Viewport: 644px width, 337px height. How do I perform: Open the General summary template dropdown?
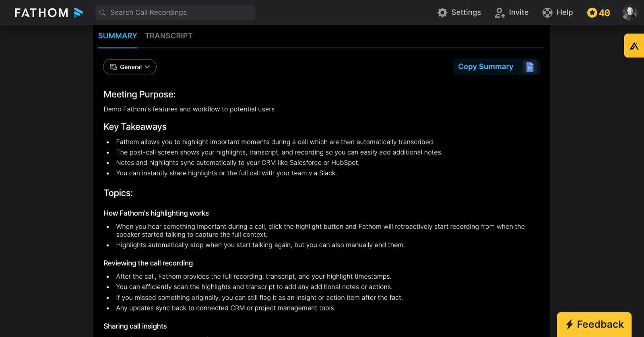130,67
